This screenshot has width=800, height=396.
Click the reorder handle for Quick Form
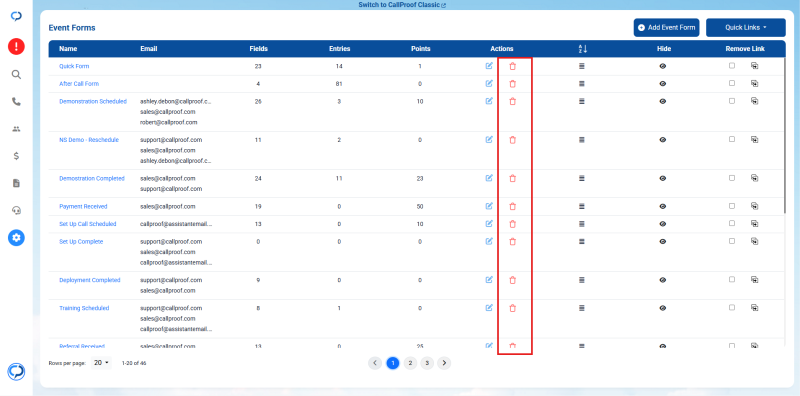[582, 66]
